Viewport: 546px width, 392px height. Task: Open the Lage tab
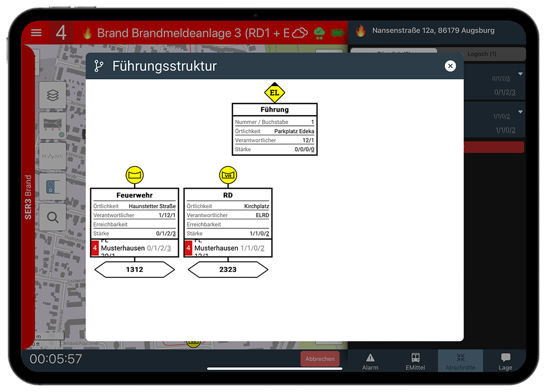tap(505, 361)
